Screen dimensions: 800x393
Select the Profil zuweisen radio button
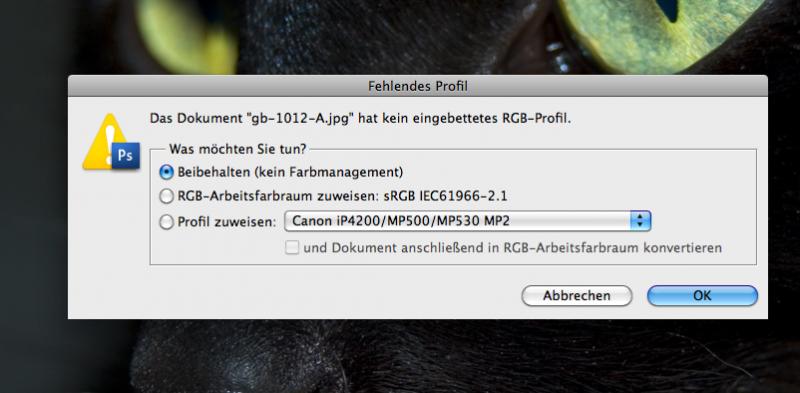click(166, 222)
